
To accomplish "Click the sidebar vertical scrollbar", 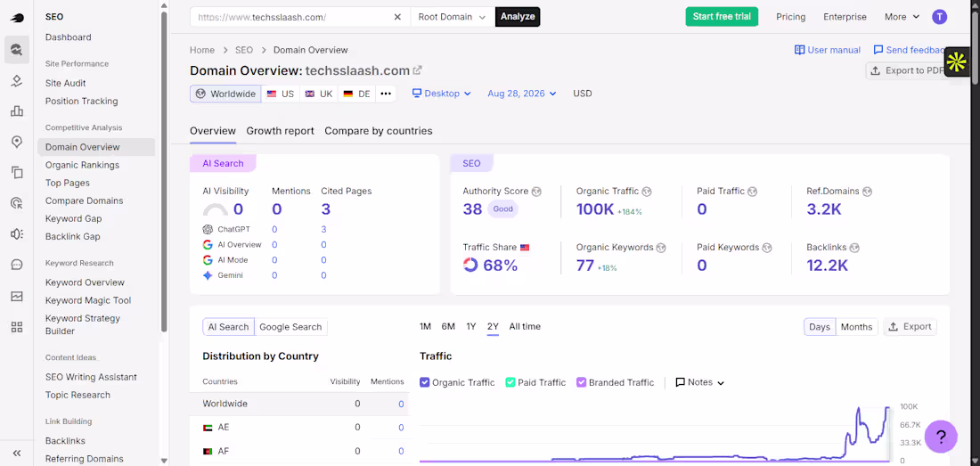I will pyautogui.click(x=164, y=172).
